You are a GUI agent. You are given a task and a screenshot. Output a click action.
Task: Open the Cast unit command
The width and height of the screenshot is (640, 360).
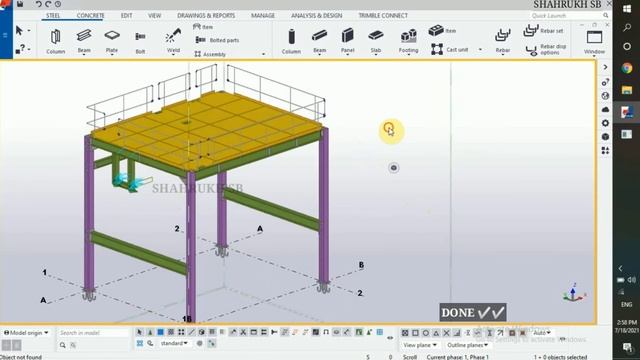click(x=450, y=49)
